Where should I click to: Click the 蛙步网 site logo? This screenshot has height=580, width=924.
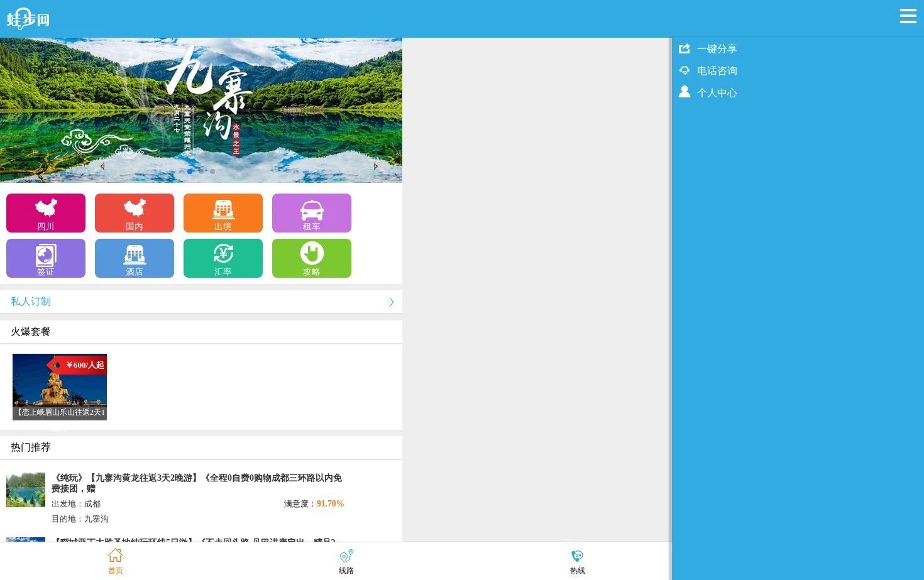click(x=28, y=19)
